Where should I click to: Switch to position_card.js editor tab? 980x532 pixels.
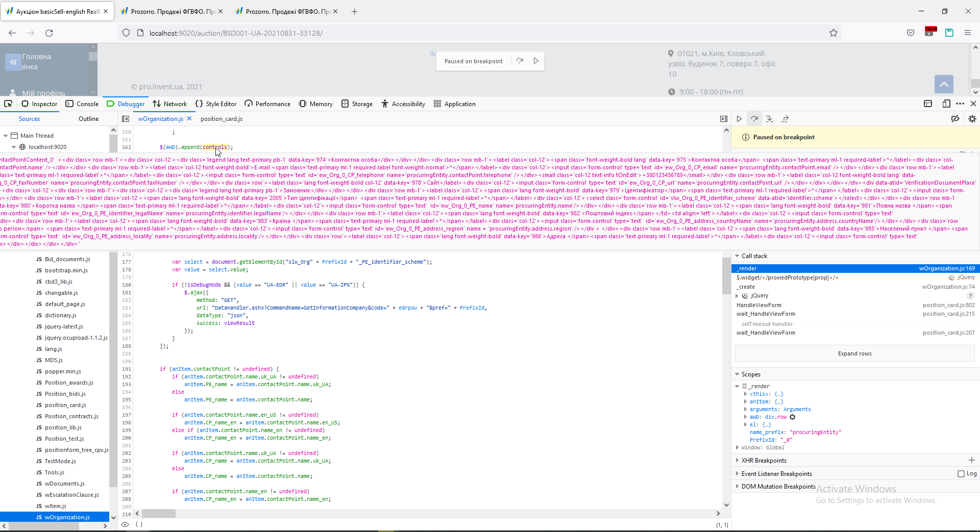tap(222, 119)
